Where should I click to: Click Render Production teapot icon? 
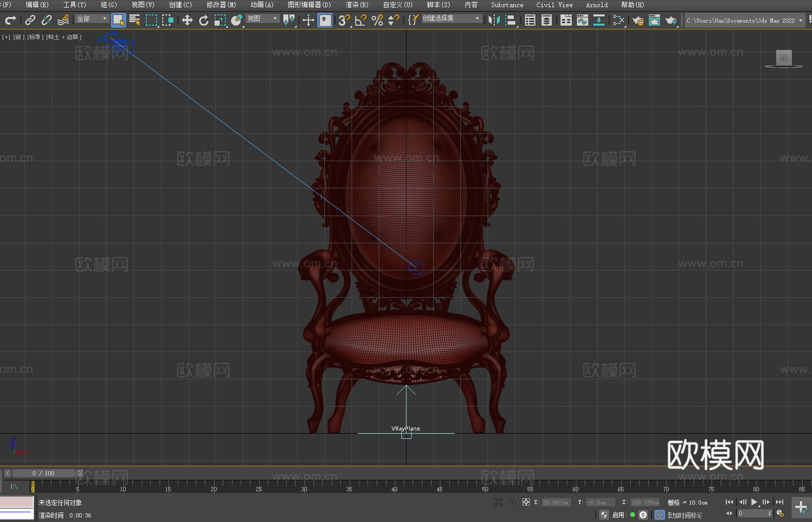pos(671,20)
